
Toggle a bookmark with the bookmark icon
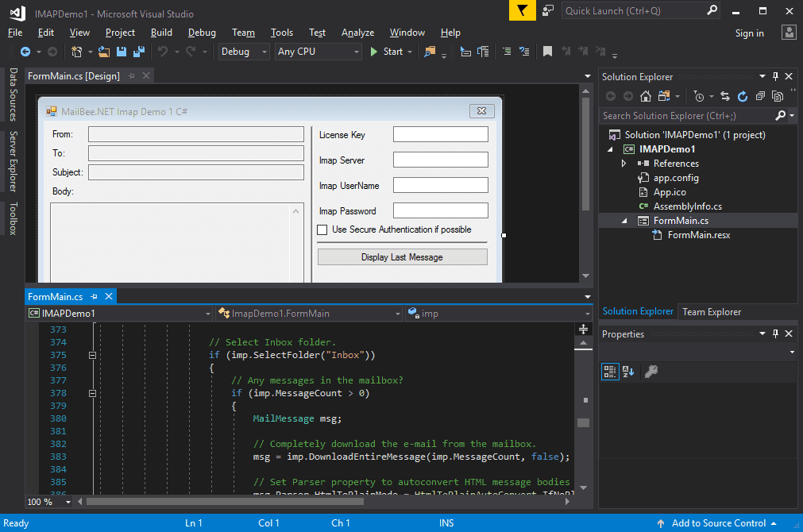[x=547, y=52]
